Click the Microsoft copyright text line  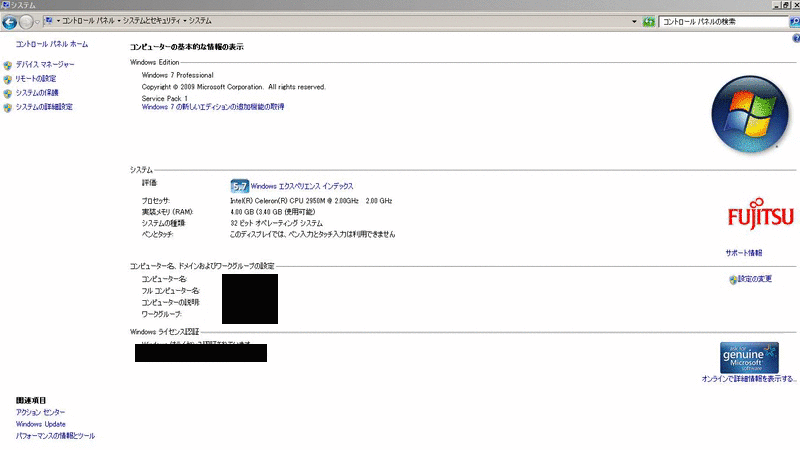coord(234,87)
